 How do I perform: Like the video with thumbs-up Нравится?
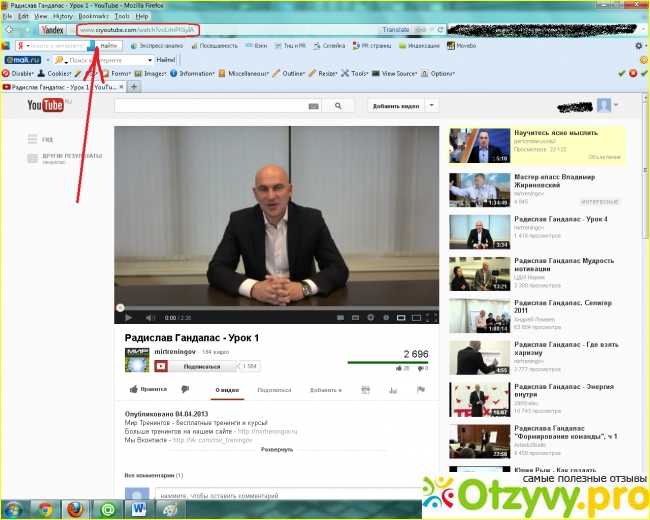click(148, 389)
